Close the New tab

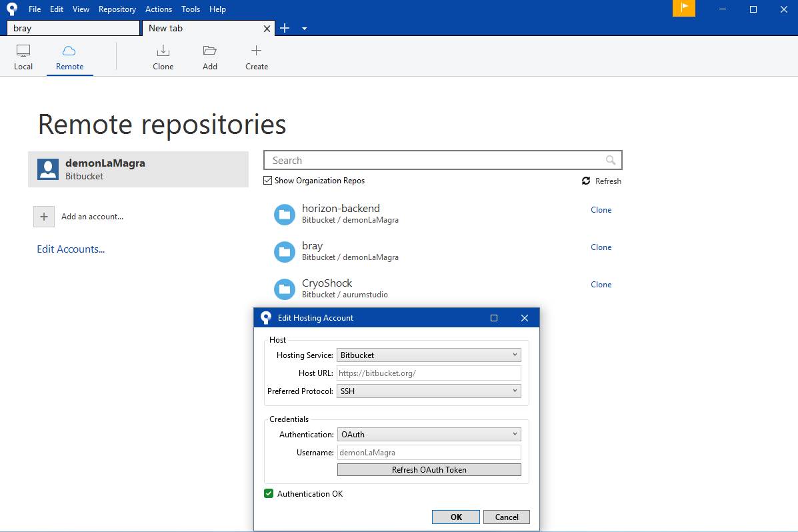click(267, 29)
